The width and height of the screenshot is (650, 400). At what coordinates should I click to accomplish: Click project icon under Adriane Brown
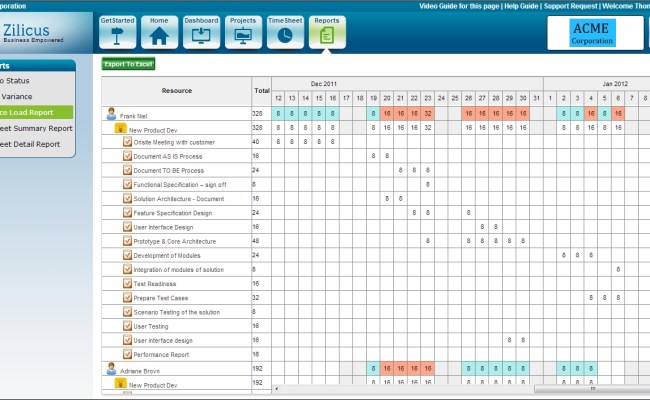point(120,383)
